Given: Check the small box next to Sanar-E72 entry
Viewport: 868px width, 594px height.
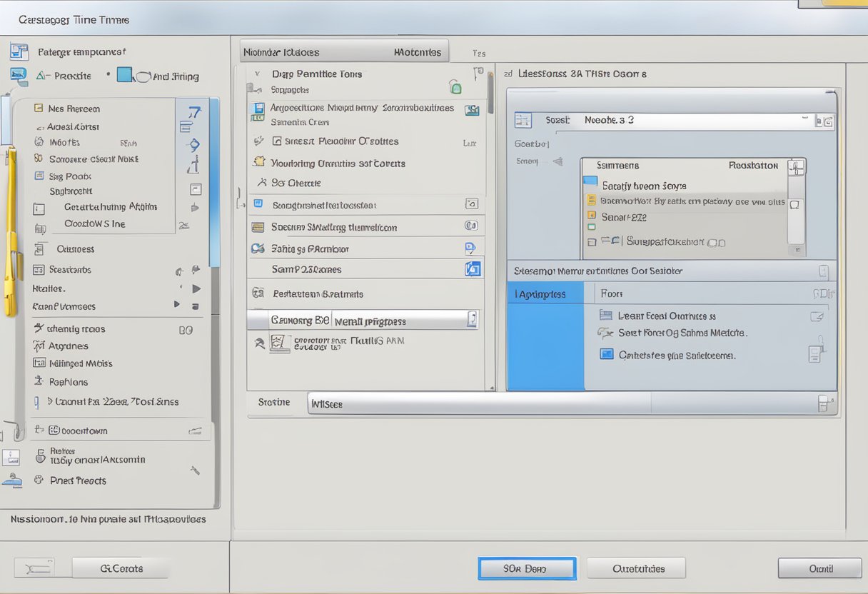Looking at the screenshot, I should [591, 215].
